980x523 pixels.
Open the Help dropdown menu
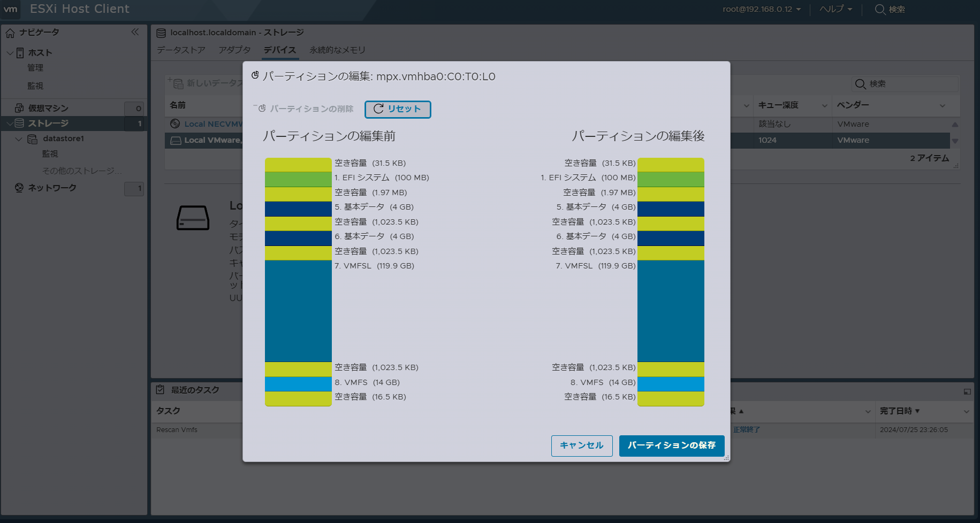click(x=835, y=9)
